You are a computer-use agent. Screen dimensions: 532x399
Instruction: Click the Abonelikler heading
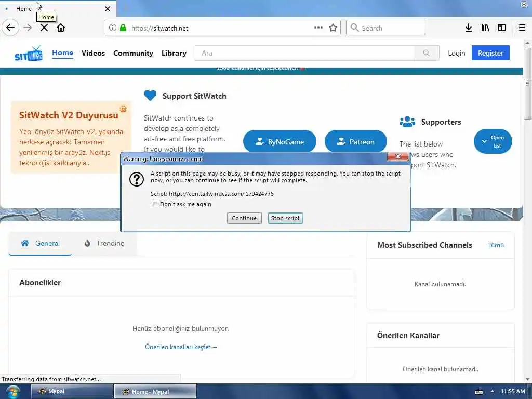coord(40,282)
